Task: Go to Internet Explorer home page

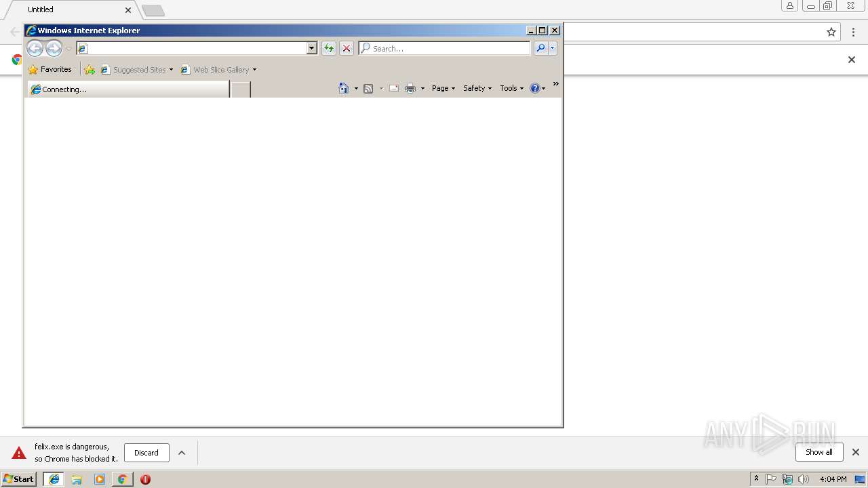Action: pos(344,88)
